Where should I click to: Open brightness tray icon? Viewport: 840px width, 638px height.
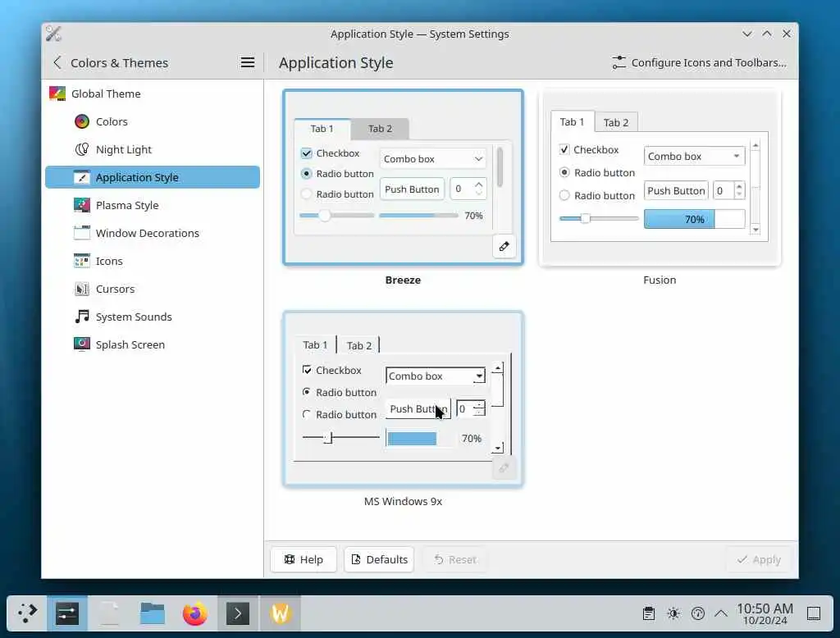(673, 613)
